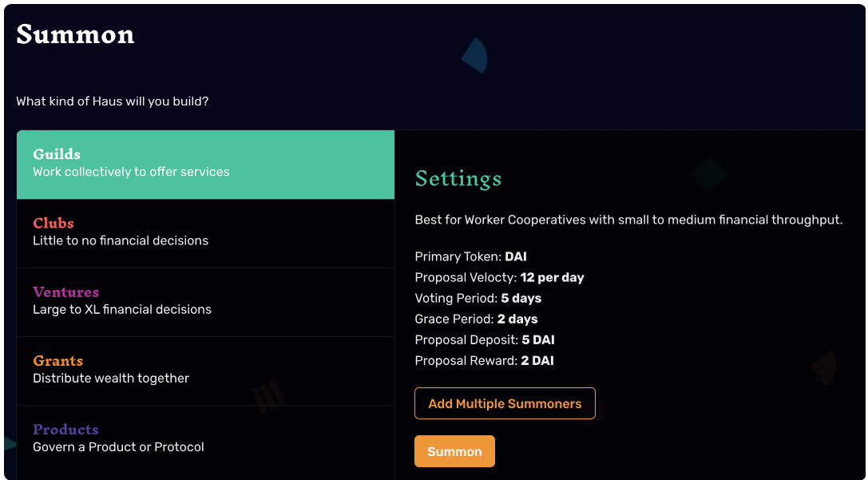Click the faint orange shape at the right edge

pos(824,367)
